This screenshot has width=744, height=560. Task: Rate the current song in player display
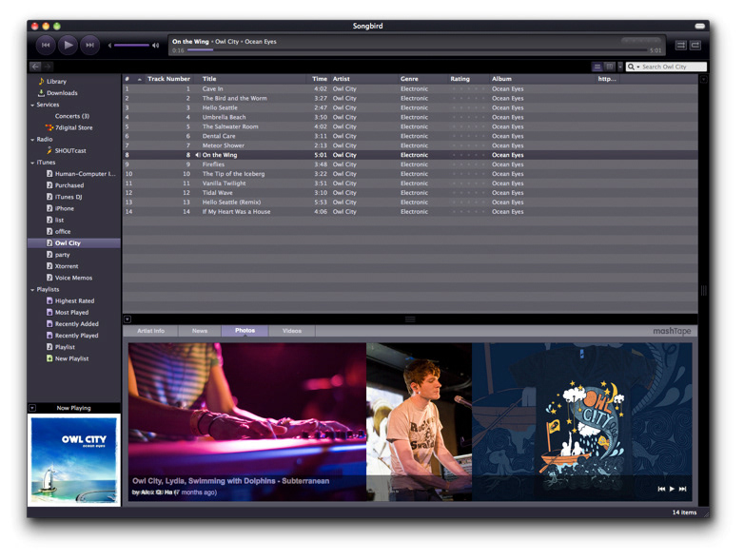click(641, 41)
